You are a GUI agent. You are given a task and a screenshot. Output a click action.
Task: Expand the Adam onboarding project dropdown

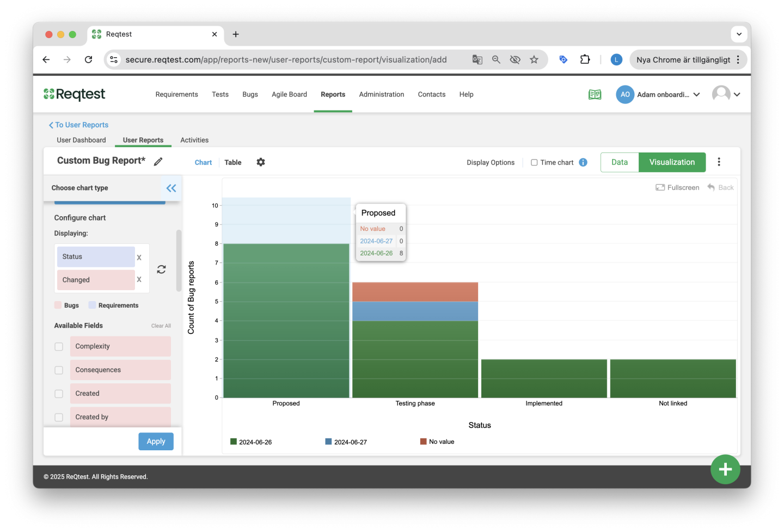point(697,95)
